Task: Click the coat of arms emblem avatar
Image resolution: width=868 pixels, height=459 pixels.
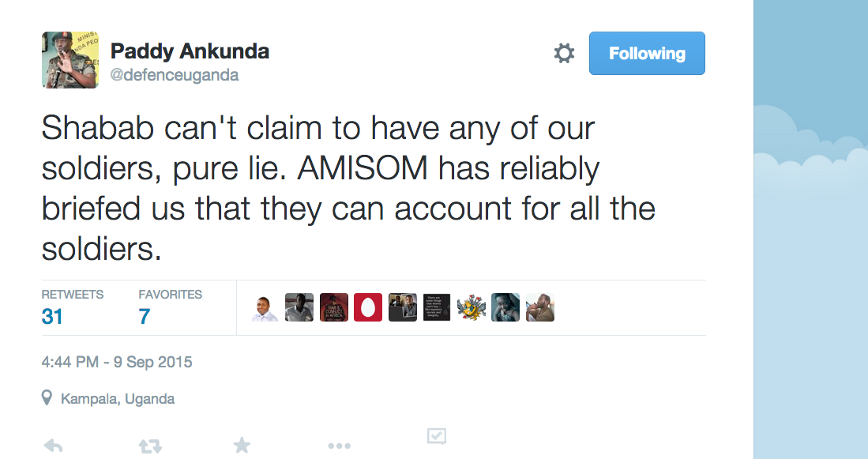Action: click(x=471, y=307)
